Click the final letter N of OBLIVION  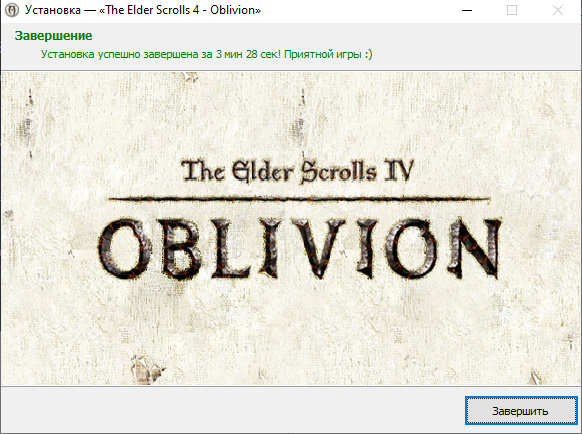pyautogui.click(x=475, y=248)
